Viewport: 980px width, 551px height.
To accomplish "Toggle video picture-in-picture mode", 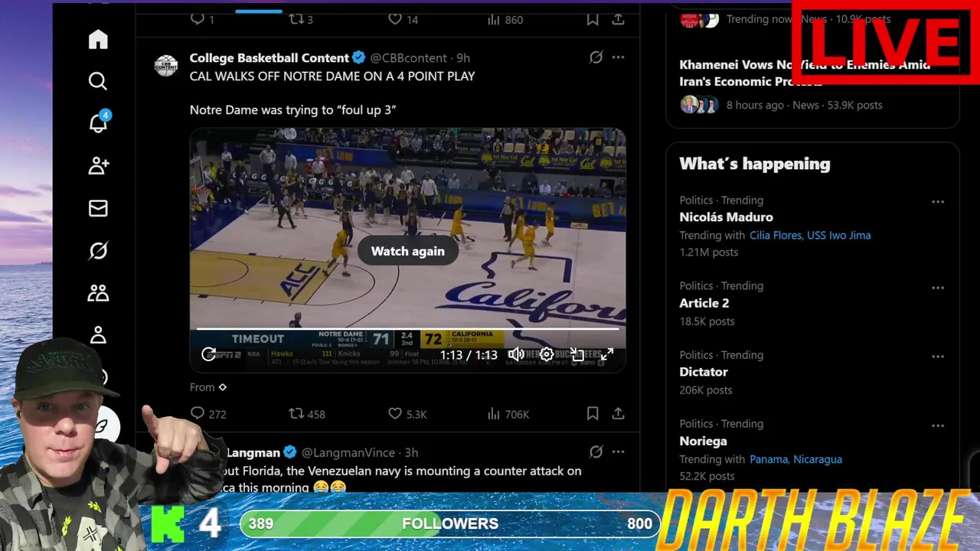I will tap(577, 354).
